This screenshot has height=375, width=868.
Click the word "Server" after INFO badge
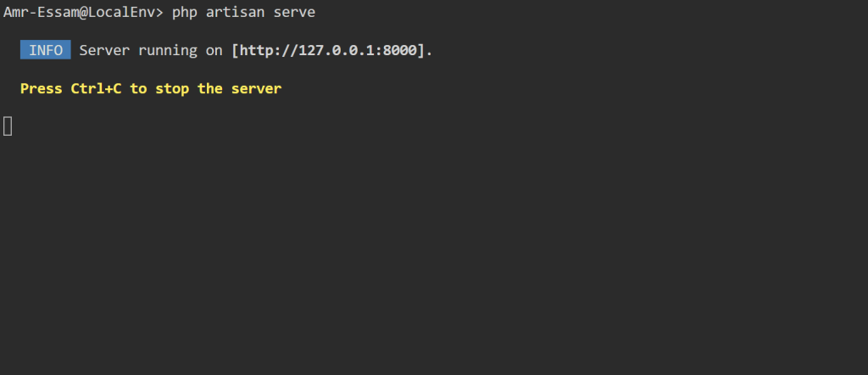pos(104,50)
